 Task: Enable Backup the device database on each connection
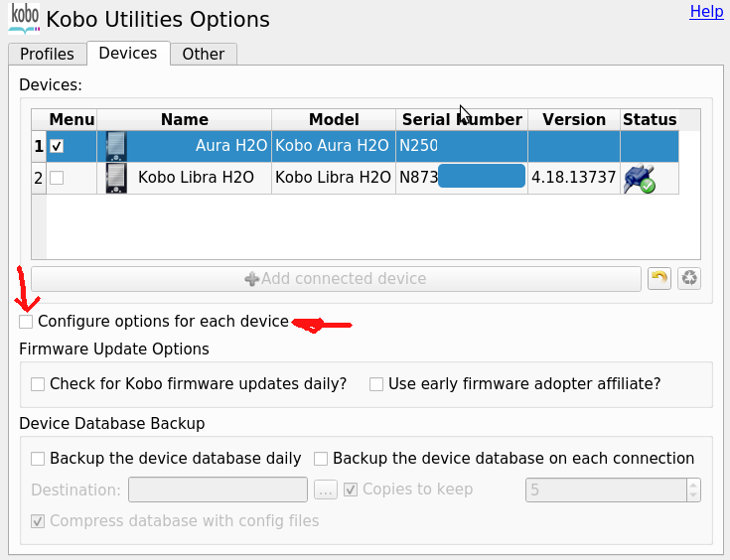(x=321, y=459)
